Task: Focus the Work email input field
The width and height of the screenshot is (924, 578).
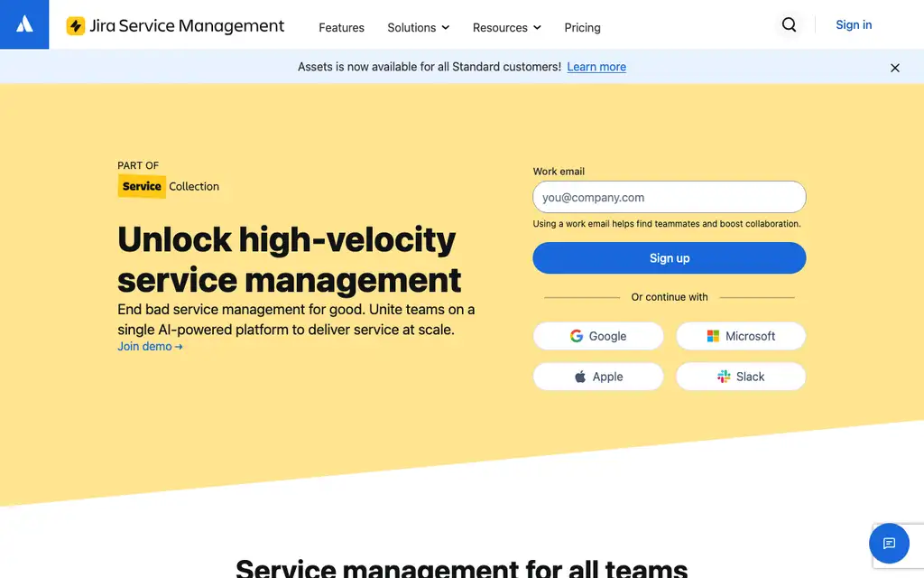Action: pyautogui.click(x=669, y=197)
